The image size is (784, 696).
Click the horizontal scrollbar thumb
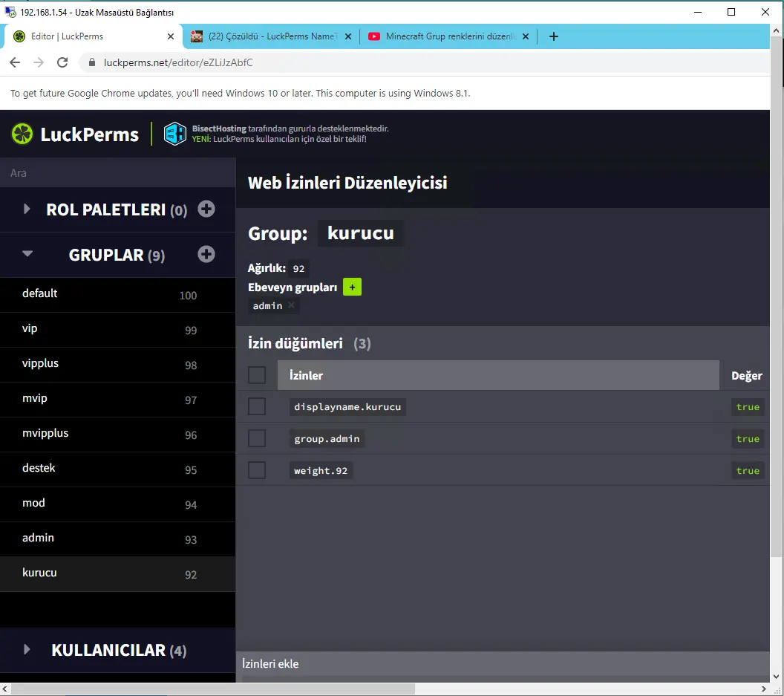[212, 689]
